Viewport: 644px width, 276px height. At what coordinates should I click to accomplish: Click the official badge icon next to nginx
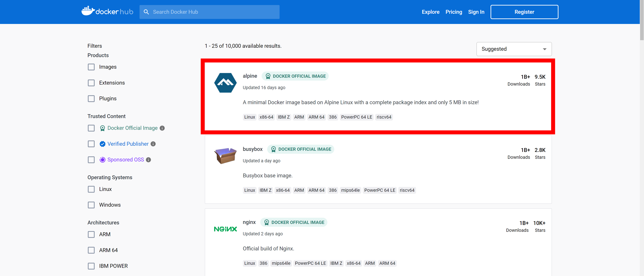pos(267,222)
